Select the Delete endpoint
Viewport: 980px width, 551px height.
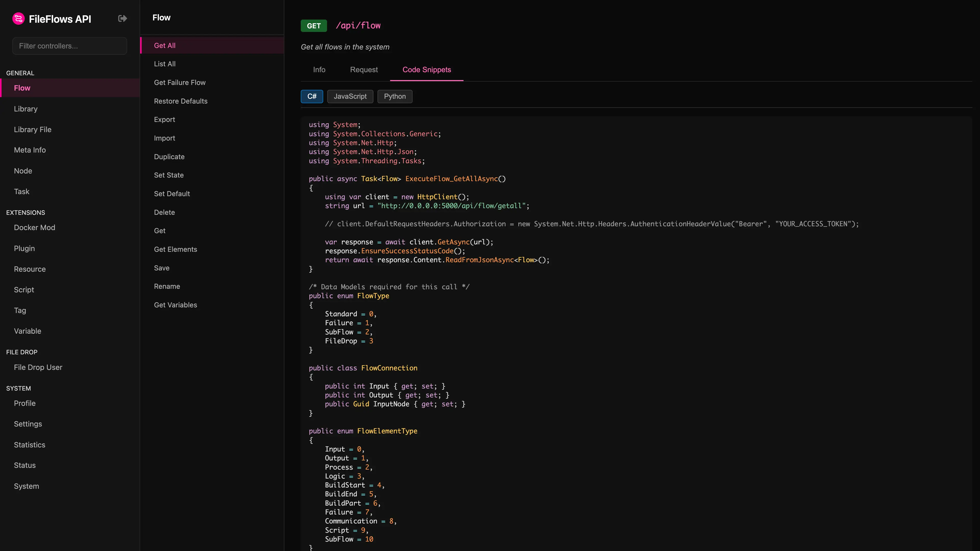(x=212, y=212)
